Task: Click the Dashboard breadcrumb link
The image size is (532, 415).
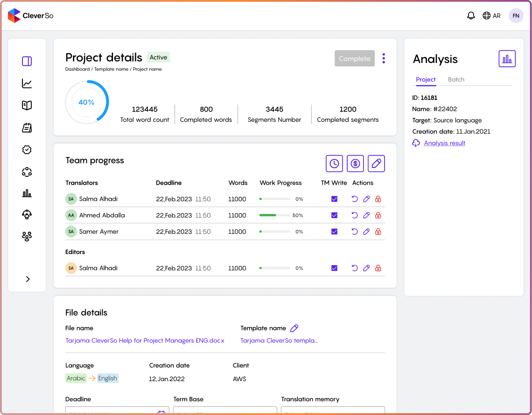Action: pyautogui.click(x=77, y=69)
